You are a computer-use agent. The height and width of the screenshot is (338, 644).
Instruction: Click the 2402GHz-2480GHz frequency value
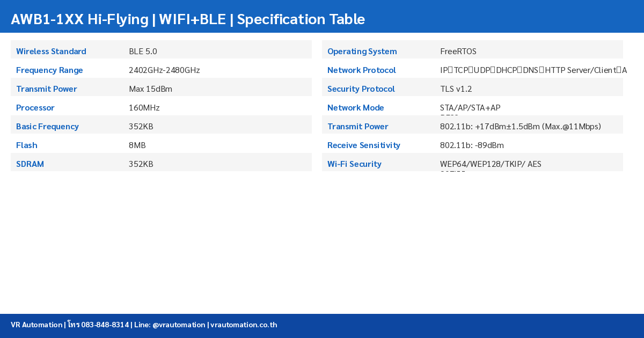pos(164,70)
